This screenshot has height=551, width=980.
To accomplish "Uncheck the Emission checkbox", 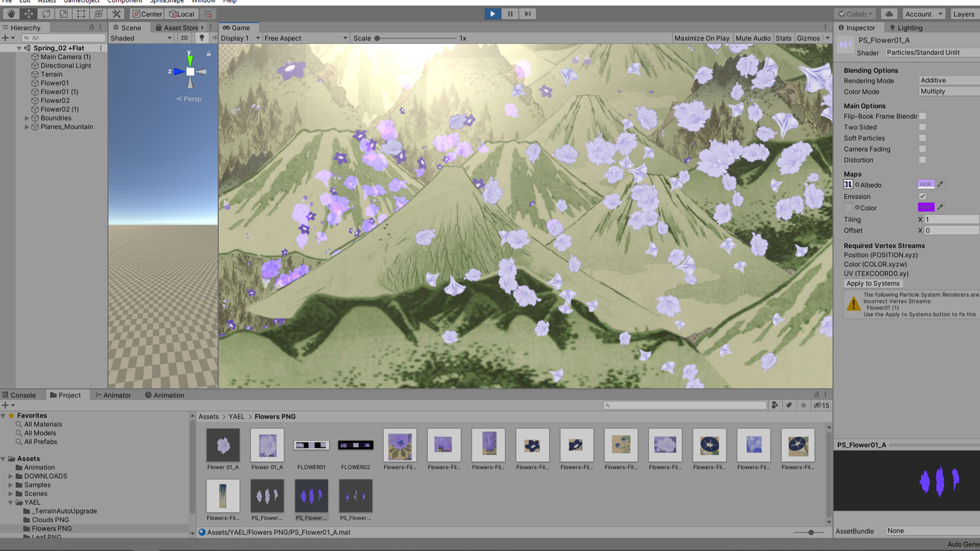I will point(922,196).
